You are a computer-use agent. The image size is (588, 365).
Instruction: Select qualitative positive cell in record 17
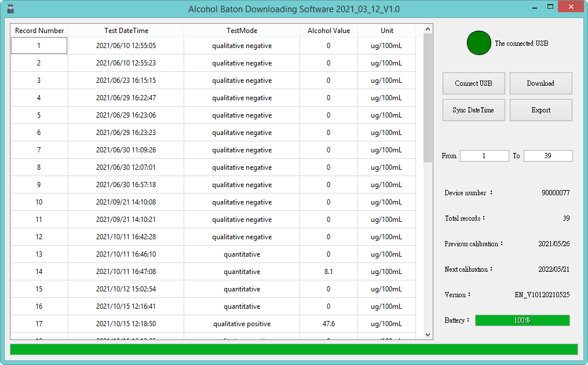(242, 324)
